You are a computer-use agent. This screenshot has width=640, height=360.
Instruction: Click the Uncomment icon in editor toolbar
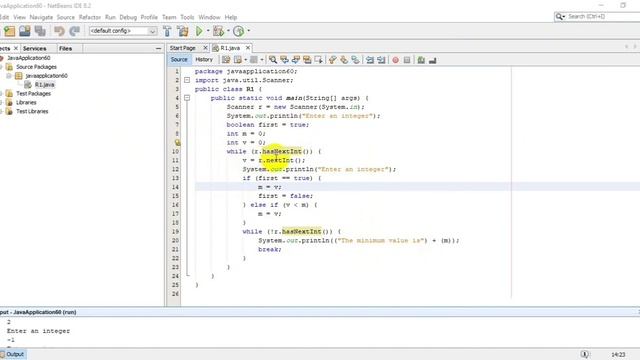coord(421,60)
